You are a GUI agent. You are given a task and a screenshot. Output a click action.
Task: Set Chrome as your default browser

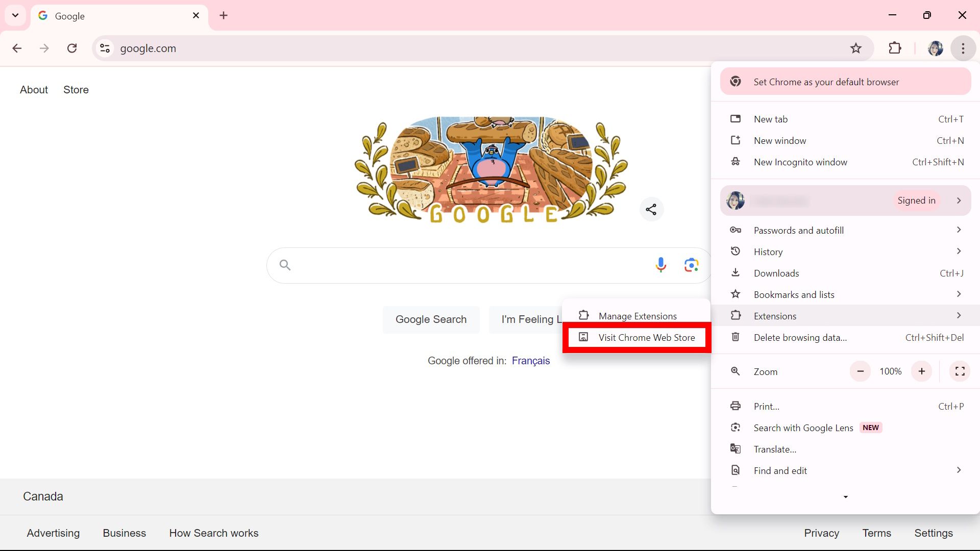click(845, 82)
